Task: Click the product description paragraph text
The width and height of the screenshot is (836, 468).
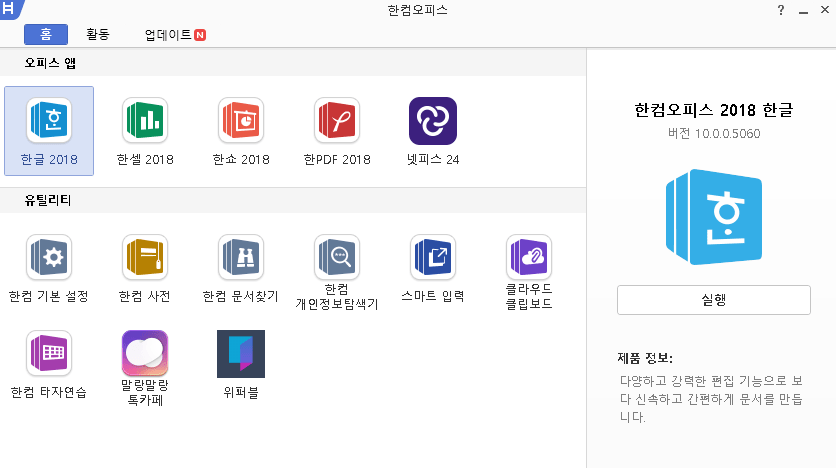Action: 711,399
